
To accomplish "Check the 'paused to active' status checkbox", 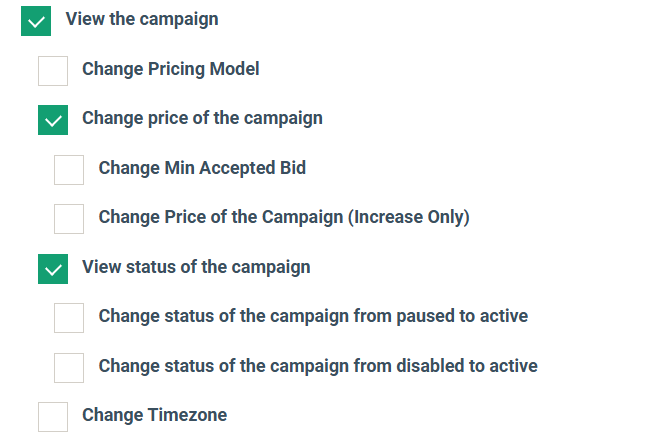I will [69, 318].
